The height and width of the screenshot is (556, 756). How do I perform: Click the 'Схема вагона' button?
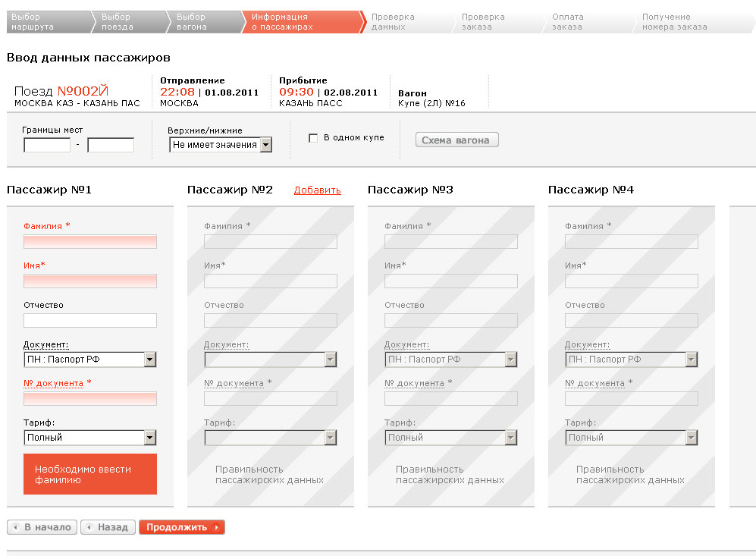(x=456, y=140)
